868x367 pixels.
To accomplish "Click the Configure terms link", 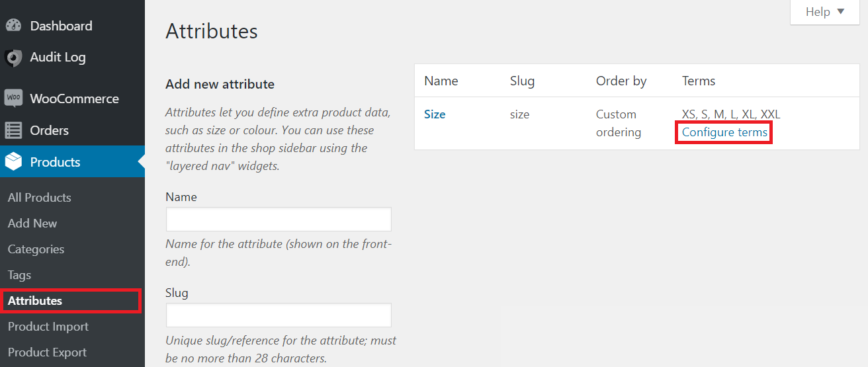I will click(724, 132).
